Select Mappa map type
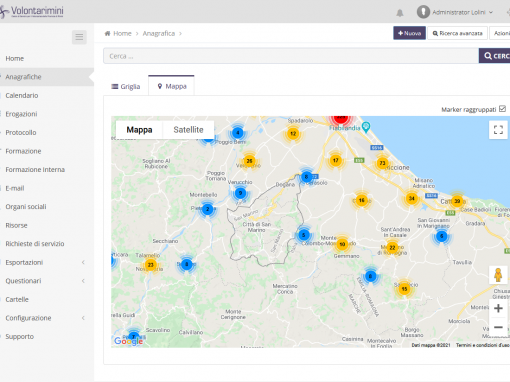 139,130
